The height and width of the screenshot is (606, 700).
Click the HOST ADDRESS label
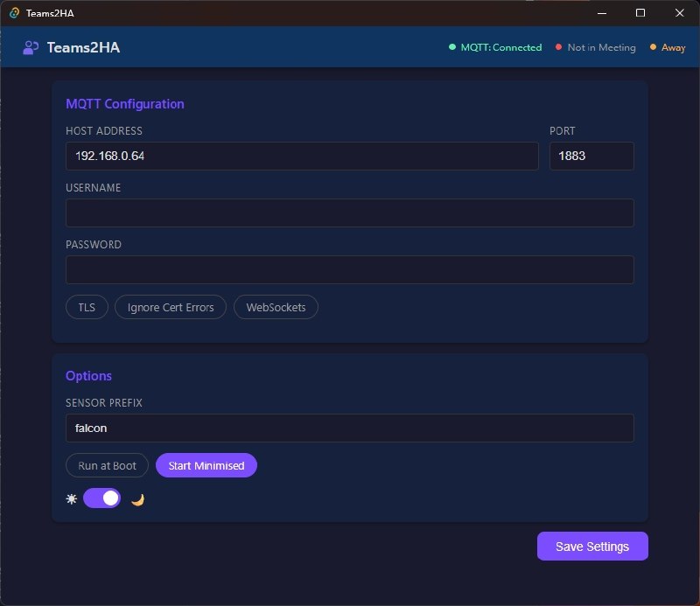point(104,131)
